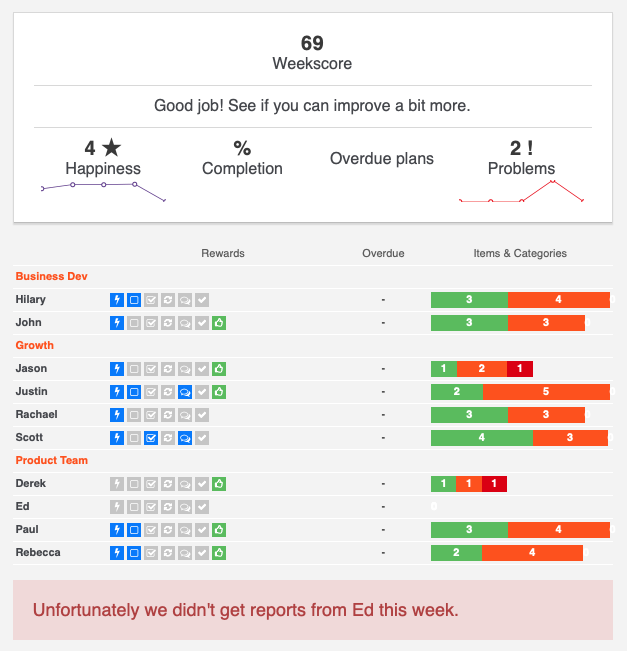The width and height of the screenshot is (627, 651).
Task: Click Scott's green bar showing 4 items
Action: click(x=482, y=438)
